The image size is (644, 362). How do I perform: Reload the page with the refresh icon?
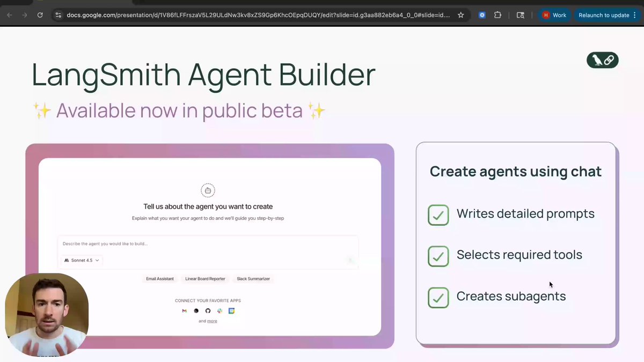pos(40,15)
